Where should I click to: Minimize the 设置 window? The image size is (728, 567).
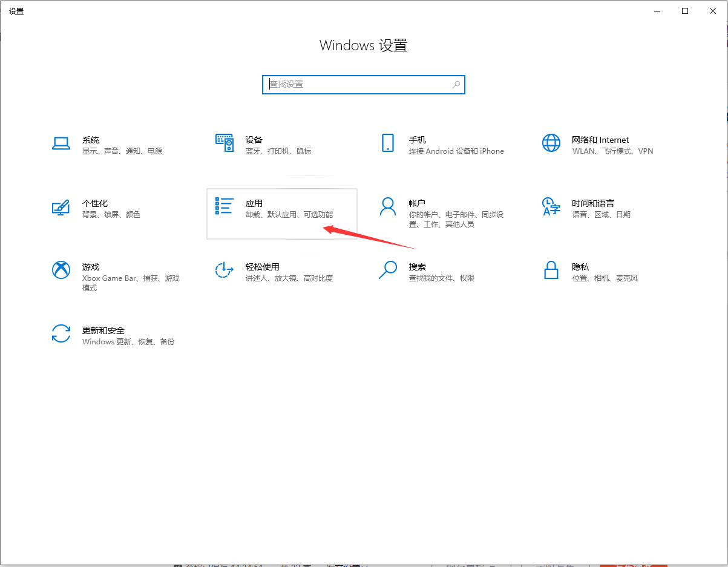coord(657,11)
